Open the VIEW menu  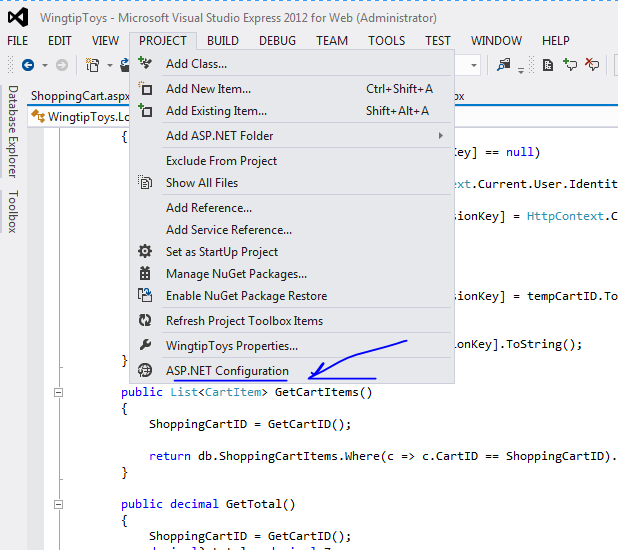click(105, 41)
